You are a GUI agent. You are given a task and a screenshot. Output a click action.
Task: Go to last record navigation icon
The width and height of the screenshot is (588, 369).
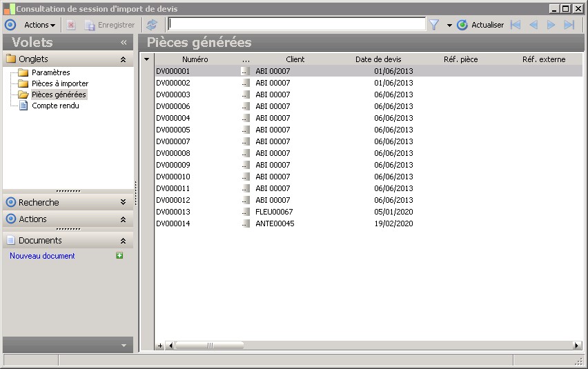coord(569,25)
